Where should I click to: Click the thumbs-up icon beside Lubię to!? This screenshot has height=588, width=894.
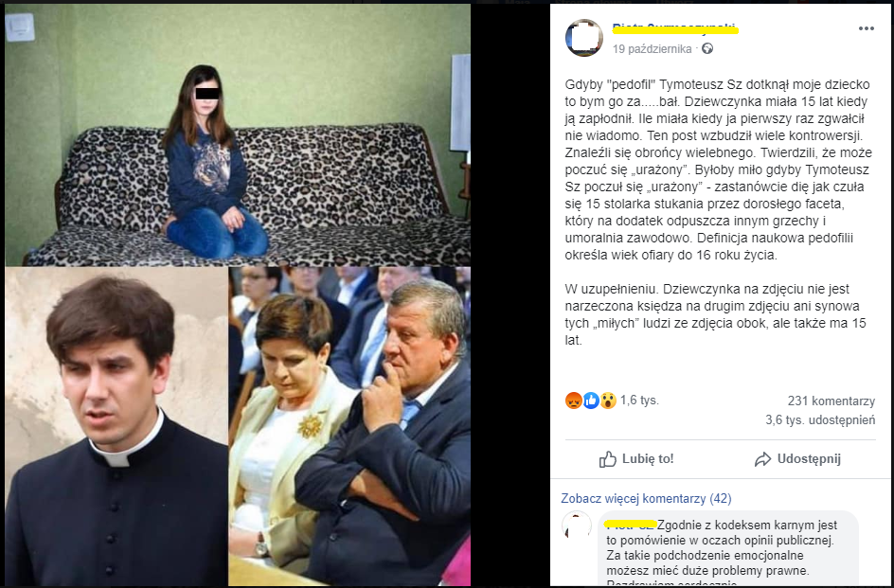coord(608,459)
